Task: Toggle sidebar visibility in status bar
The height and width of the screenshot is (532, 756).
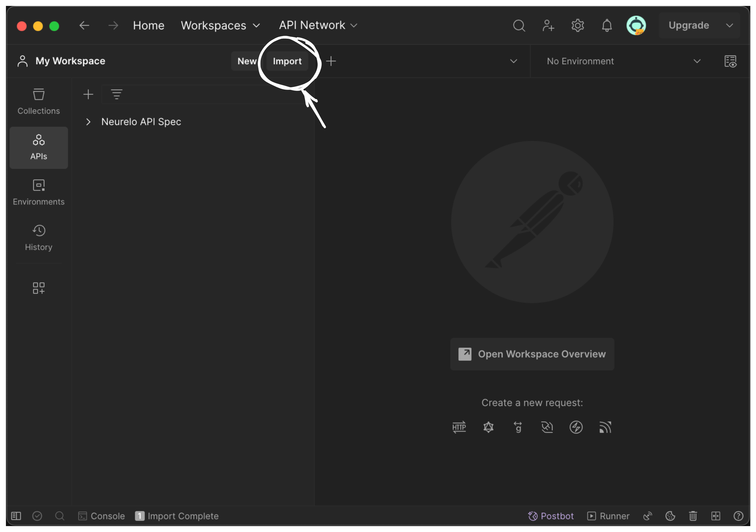Action: (16, 515)
